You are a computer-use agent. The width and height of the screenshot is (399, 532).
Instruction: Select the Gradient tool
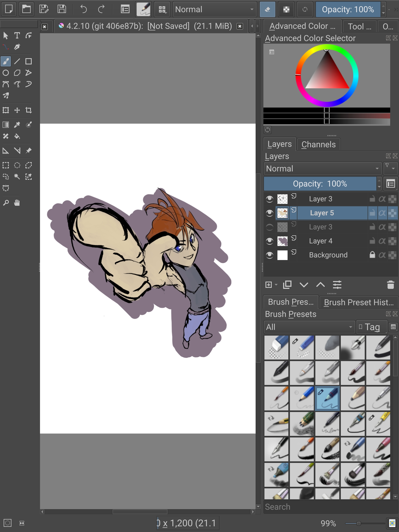coord(6,125)
